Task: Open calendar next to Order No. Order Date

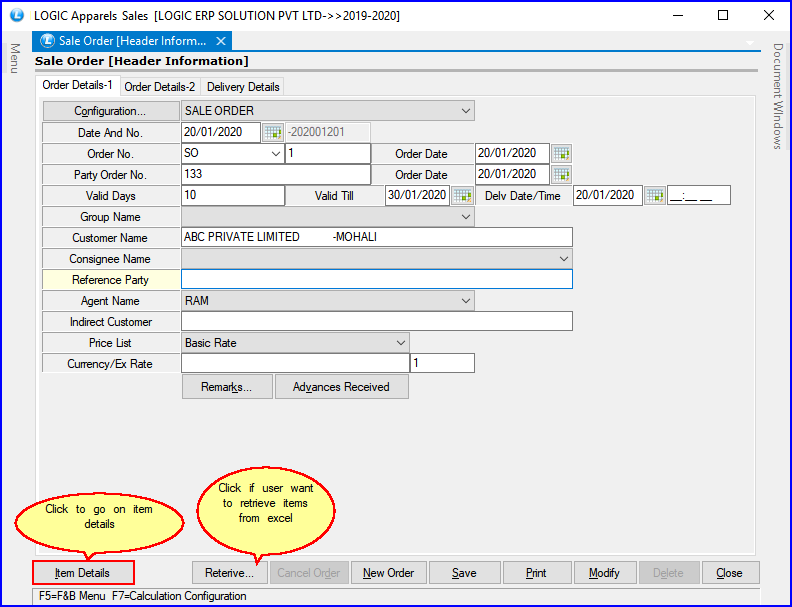Action: click(x=561, y=154)
